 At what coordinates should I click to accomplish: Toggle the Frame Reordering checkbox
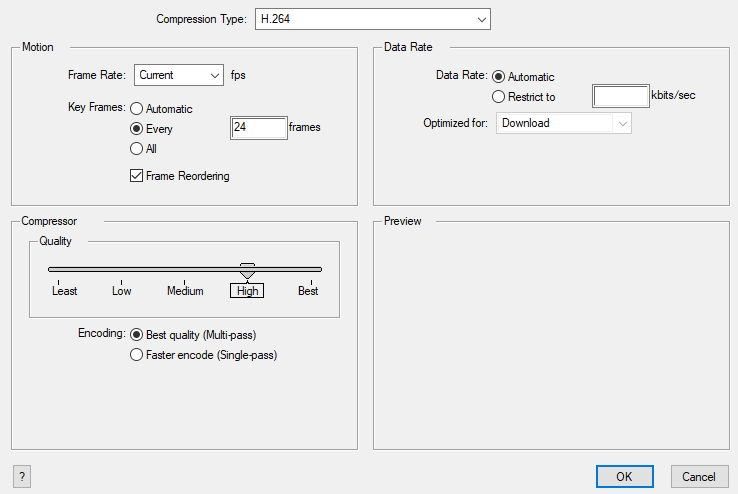(x=137, y=176)
